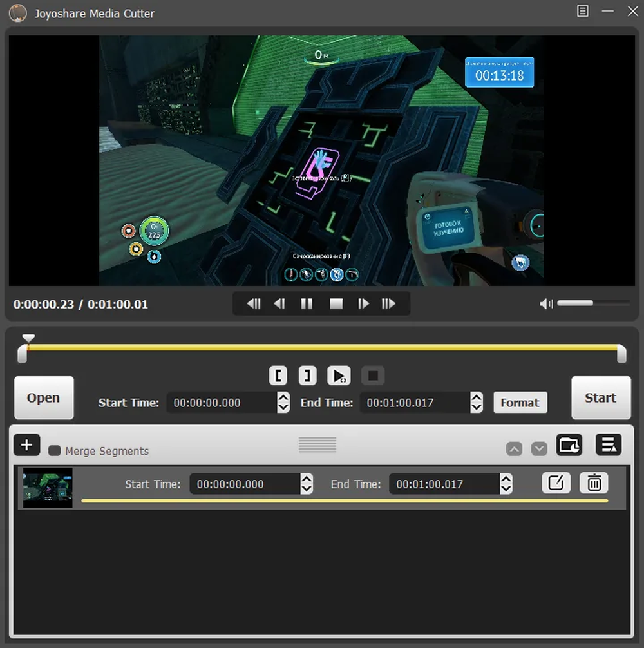Decrease the main Start Time stepper
This screenshot has width=644, height=648.
[283, 408]
